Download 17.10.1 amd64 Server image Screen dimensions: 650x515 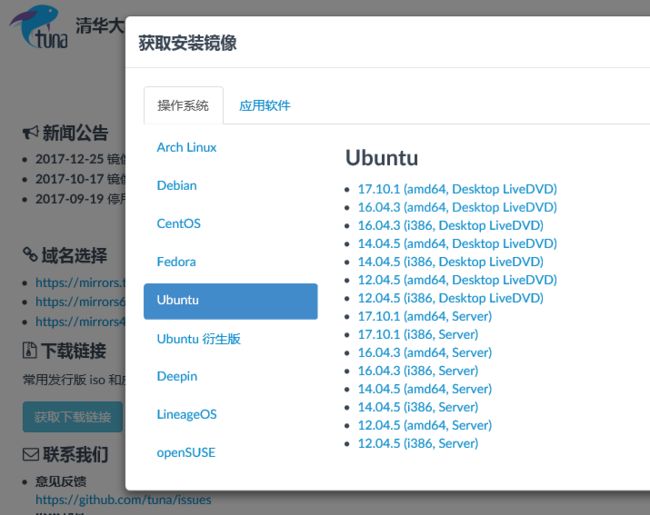click(425, 316)
